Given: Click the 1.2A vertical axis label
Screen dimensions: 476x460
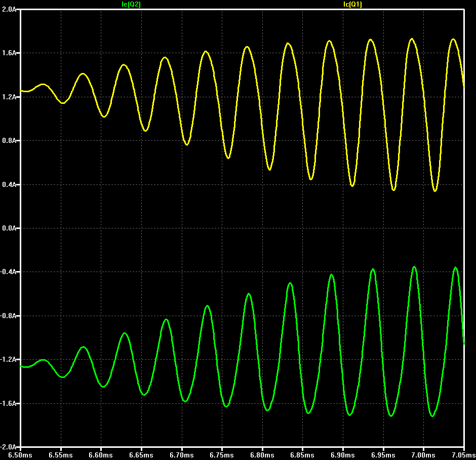Looking at the screenshot, I should click(9, 97).
